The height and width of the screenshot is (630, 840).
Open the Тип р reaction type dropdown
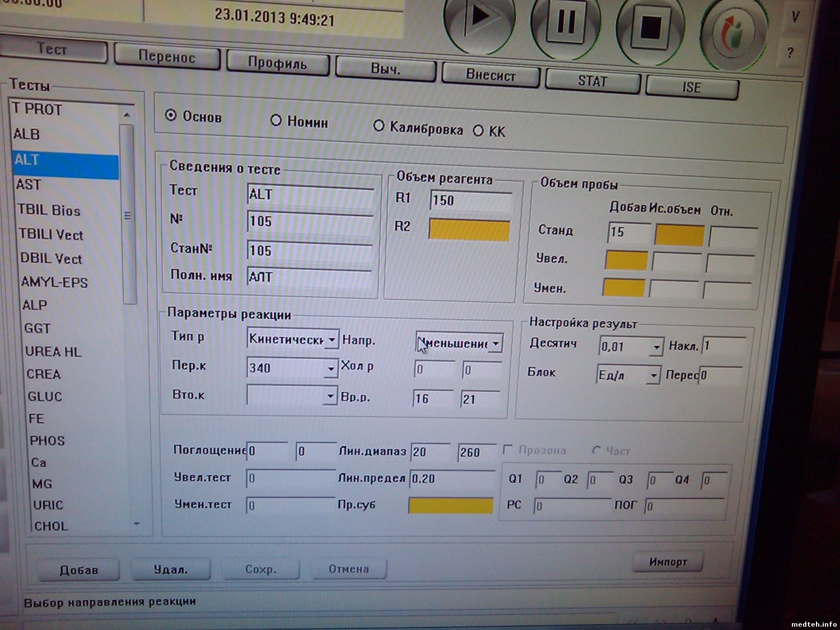coord(332,339)
